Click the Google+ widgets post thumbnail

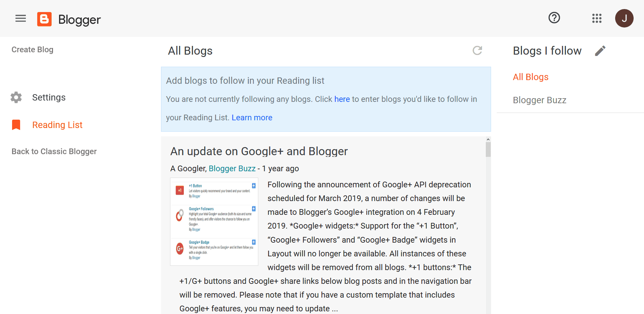(214, 222)
